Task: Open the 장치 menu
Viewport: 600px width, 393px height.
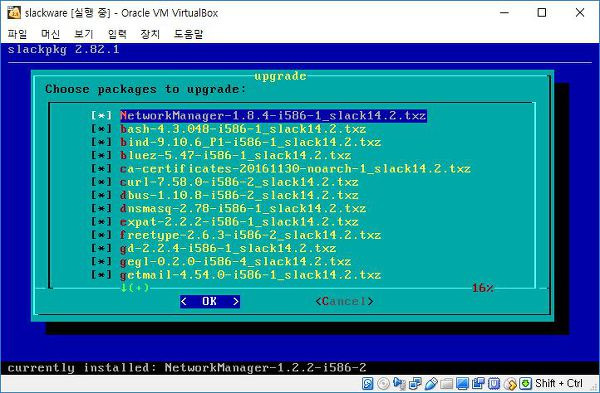Action: click(x=150, y=34)
